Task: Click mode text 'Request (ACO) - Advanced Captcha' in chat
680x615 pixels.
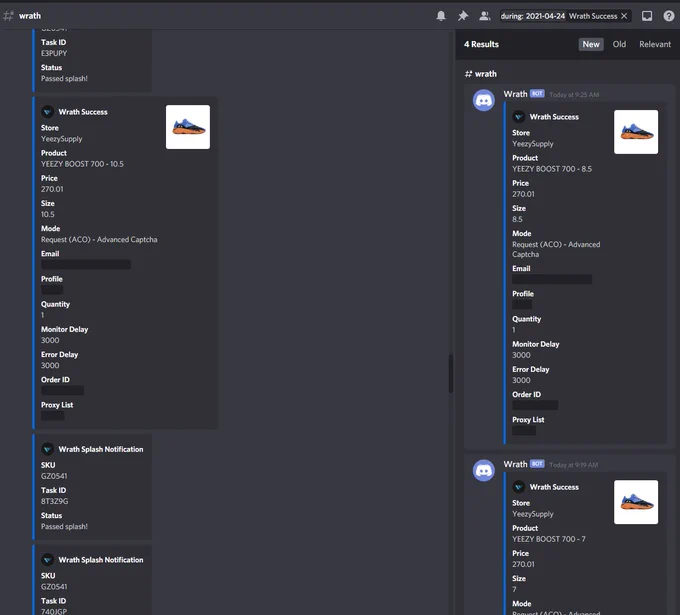Action: (x=99, y=239)
